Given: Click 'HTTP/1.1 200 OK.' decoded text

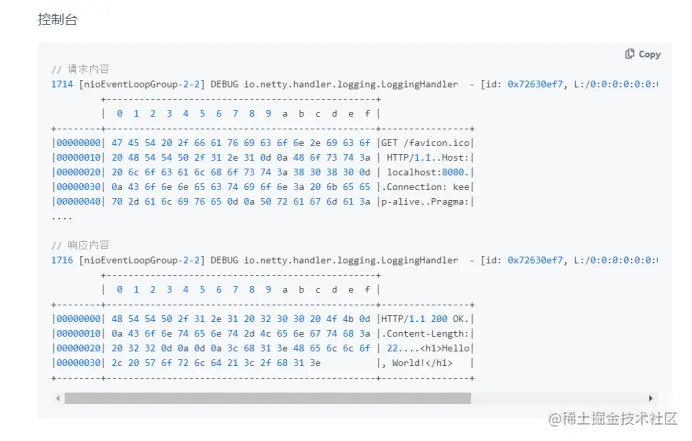Looking at the screenshot, I should coord(425,319).
